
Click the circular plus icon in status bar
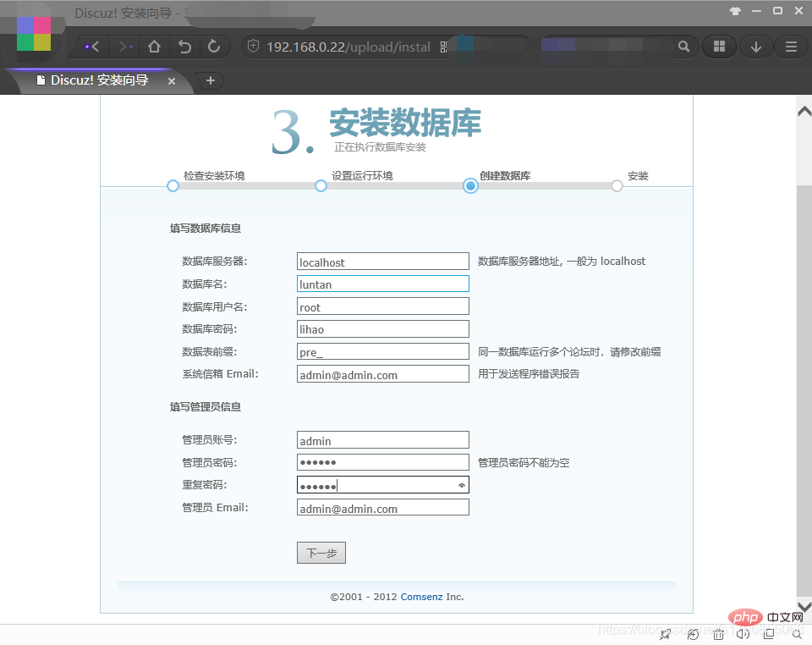693,634
